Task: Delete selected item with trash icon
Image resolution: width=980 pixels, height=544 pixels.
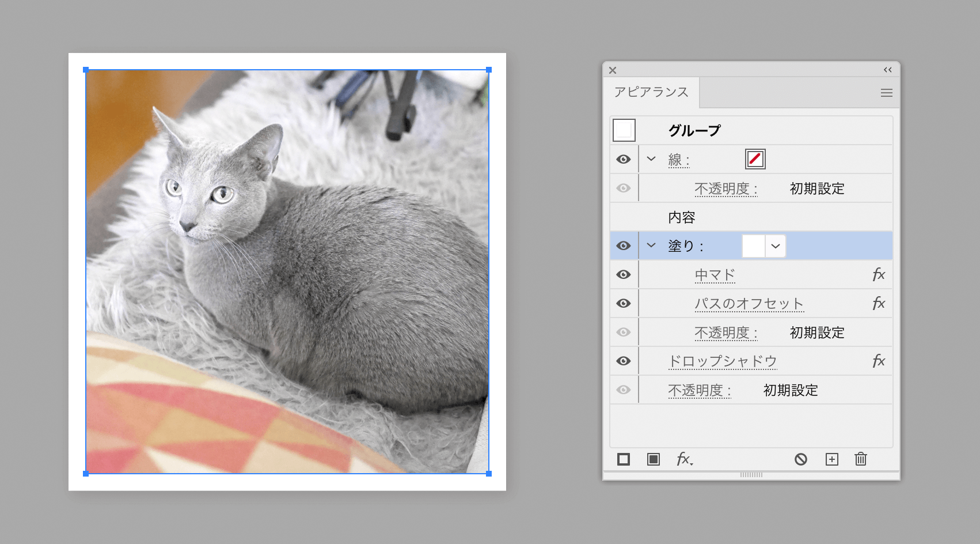Action: (x=861, y=459)
